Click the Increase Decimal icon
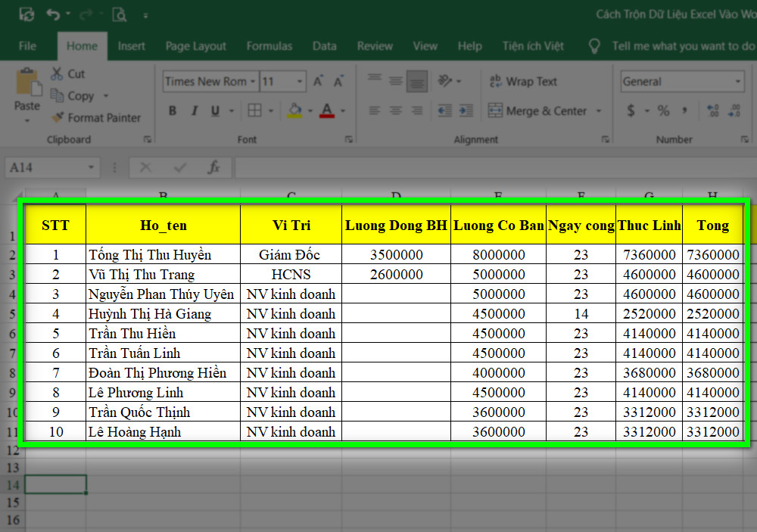Viewport: 757px width, 532px height. coord(712,110)
